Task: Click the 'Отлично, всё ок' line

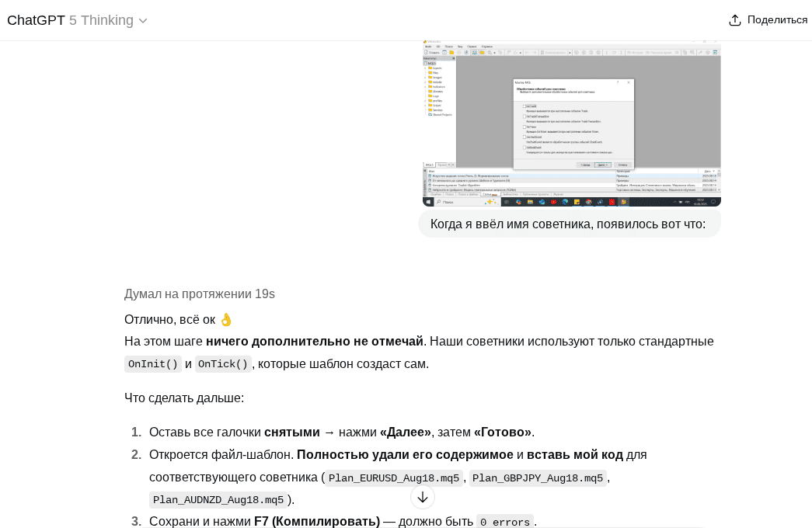Action: coord(178,320)
